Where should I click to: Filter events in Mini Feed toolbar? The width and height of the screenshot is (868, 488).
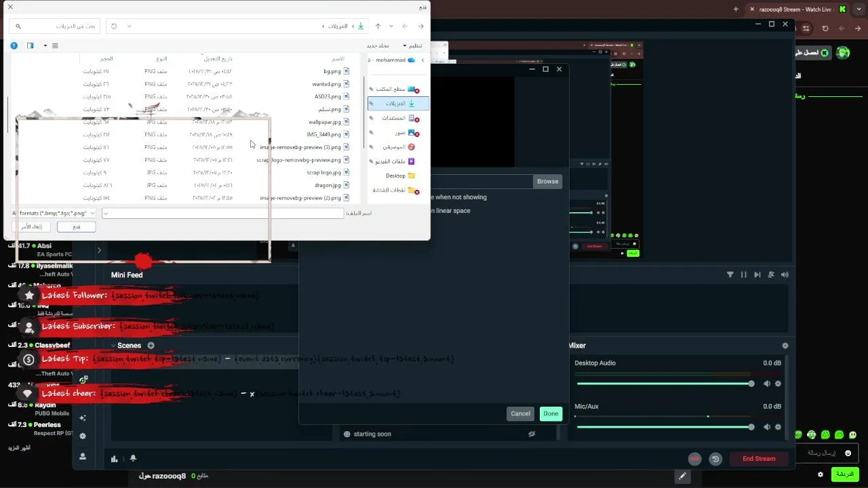pos(730,274)
